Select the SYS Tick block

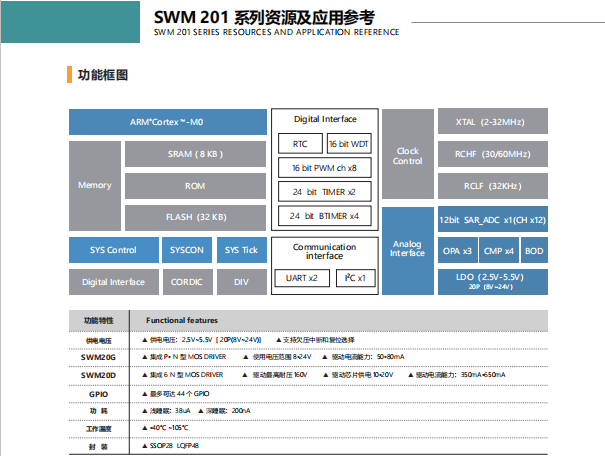(242, 250)
